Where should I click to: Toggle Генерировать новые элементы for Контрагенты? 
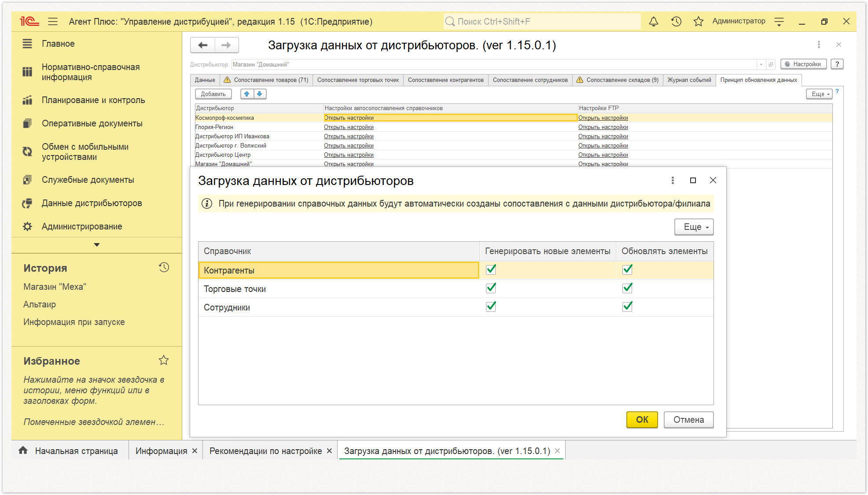491,270
